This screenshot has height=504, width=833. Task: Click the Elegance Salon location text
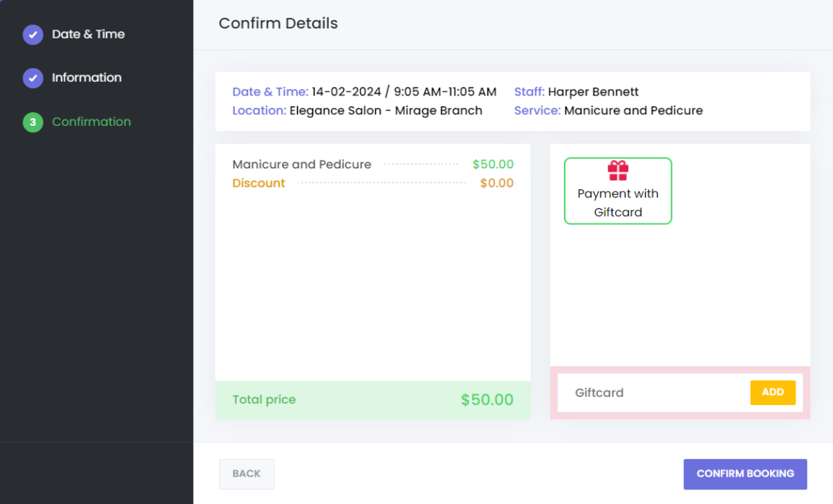385,111
